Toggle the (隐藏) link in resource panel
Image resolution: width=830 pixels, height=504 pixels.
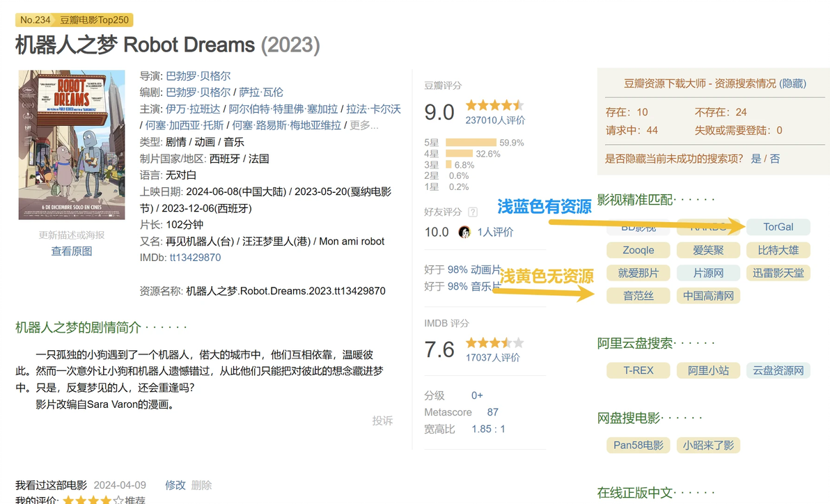coord(792,84)
